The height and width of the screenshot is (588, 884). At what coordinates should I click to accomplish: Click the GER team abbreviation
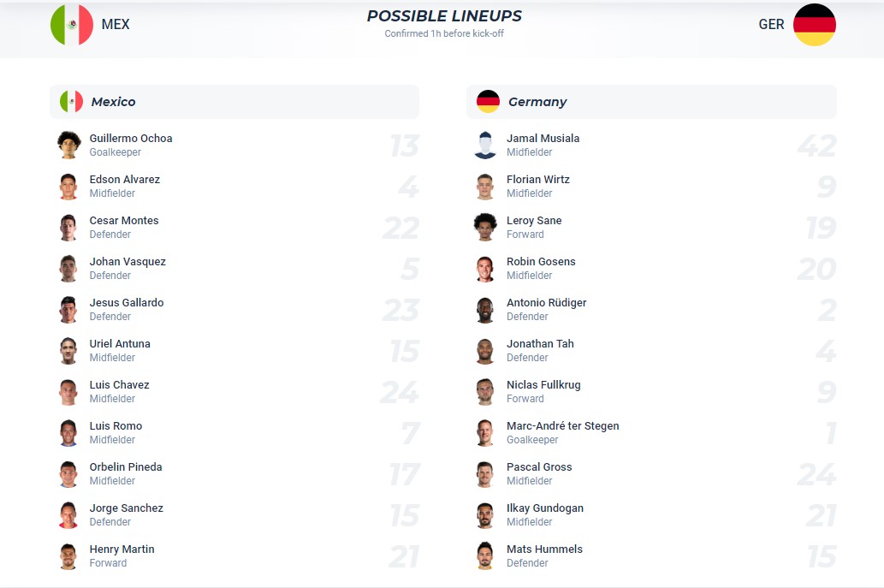click(x=771, y=25)
